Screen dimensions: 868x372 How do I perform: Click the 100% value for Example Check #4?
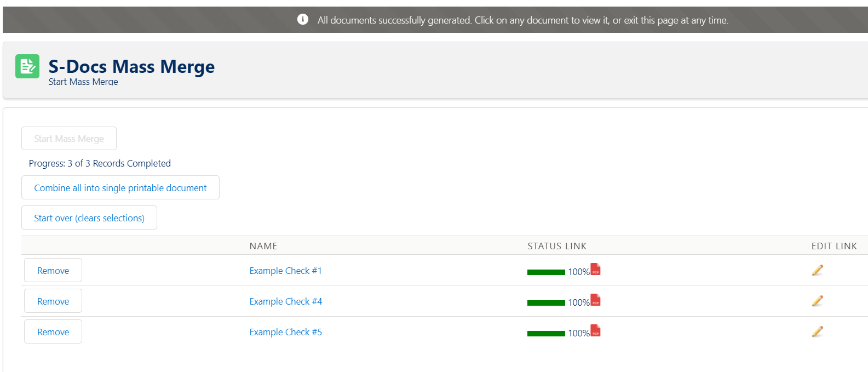(x=579, y=302)
